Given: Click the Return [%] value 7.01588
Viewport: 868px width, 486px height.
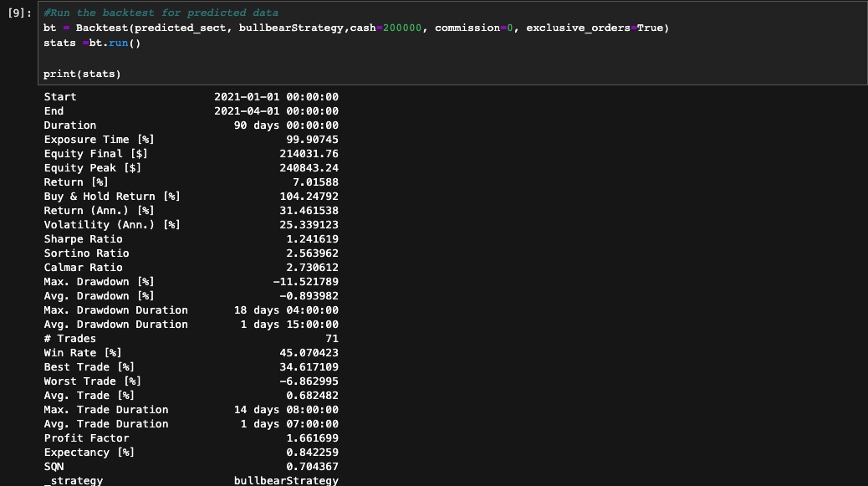Looking at the screenshot, I should click(x=315, y=182).
